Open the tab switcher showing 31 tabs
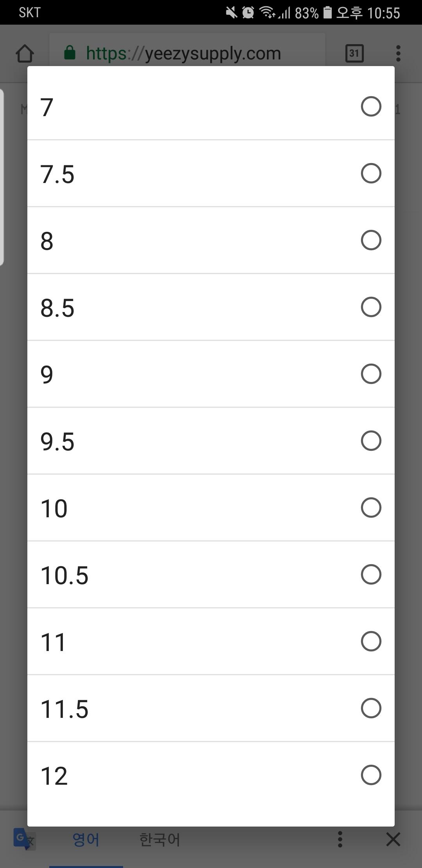422x868 pixels. coord(354,54)
